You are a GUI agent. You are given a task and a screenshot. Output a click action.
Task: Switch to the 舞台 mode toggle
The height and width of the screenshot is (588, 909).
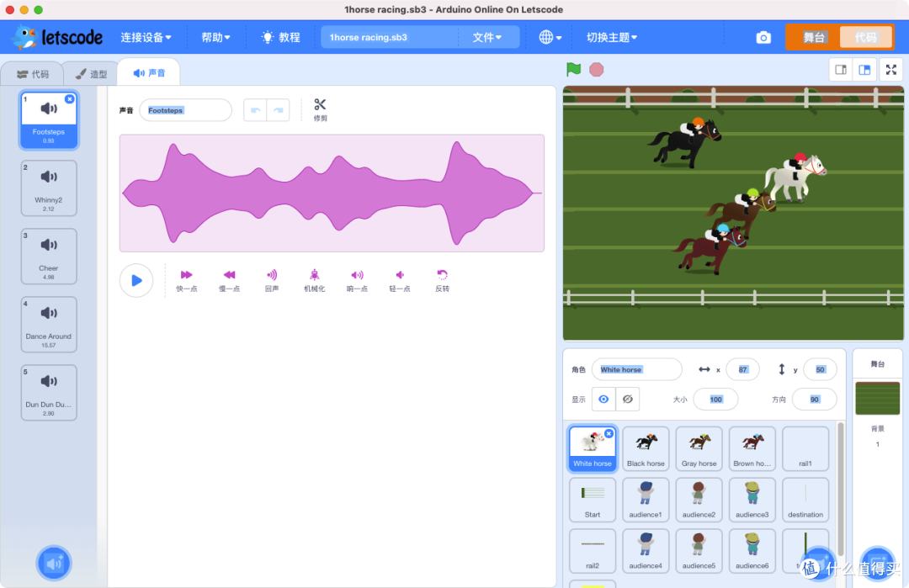(x=814, y=38)
